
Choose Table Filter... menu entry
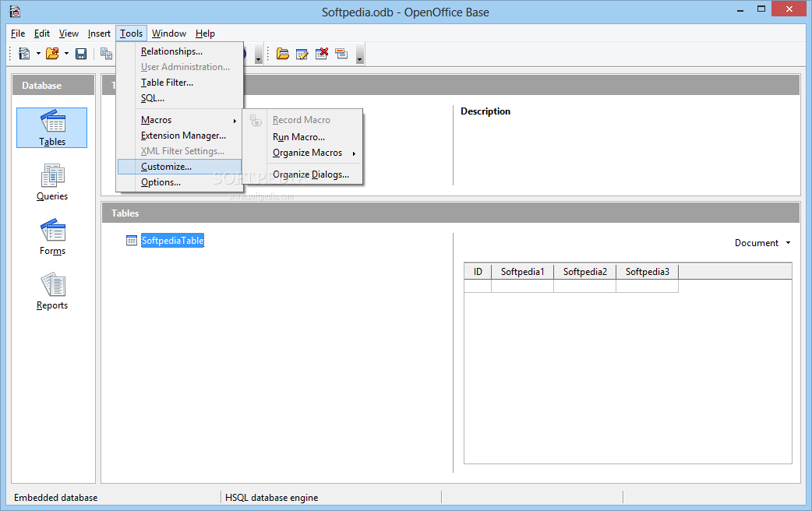tap(180, 83)
